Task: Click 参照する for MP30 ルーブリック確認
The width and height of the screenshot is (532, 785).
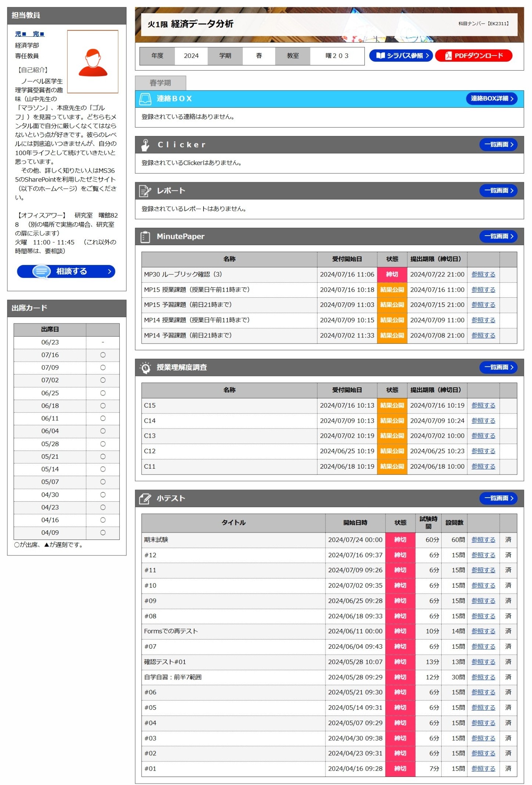Action: tap(483, 275)
